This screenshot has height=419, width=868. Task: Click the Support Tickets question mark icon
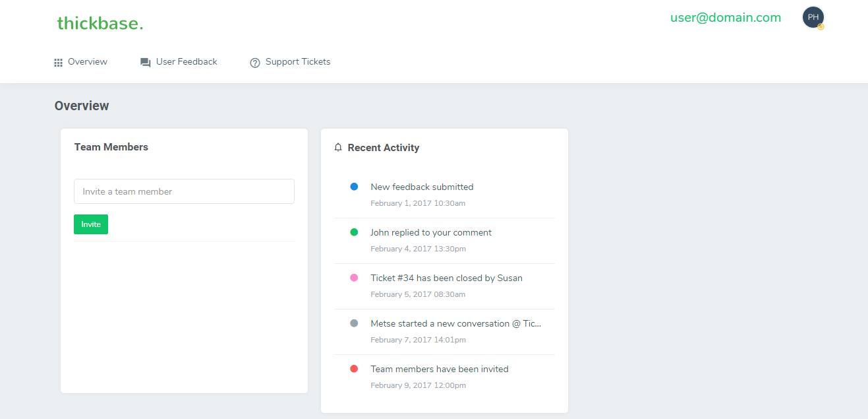[255, 63]
